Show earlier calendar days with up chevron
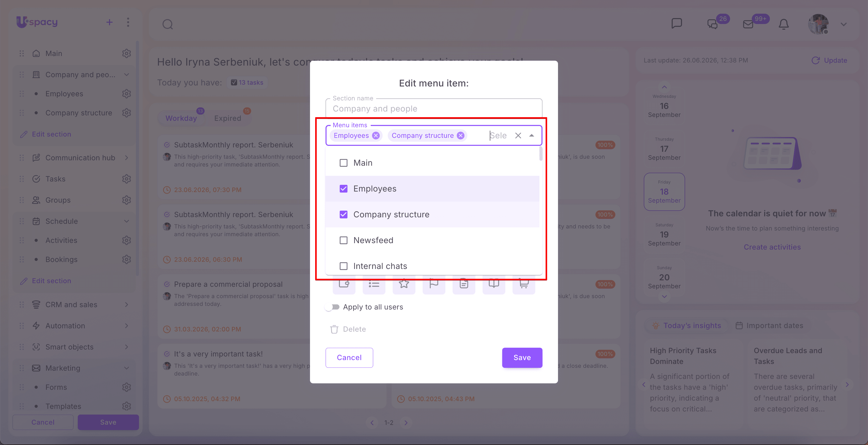This screenshot has width=868, height=445. (664, 87)
